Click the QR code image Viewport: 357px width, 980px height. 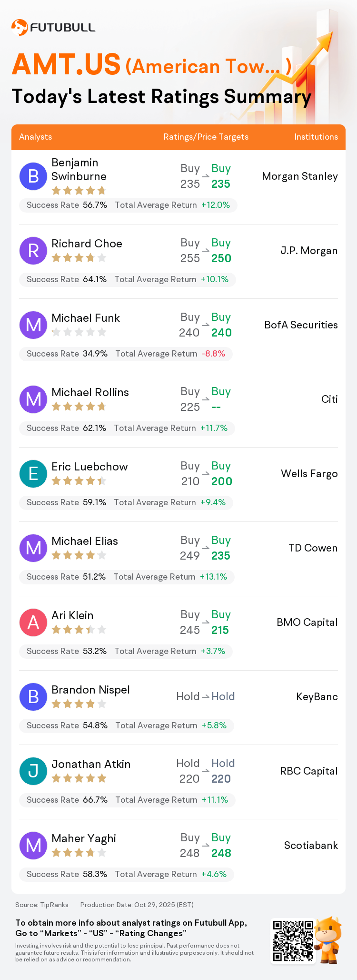tap(293, 941)
